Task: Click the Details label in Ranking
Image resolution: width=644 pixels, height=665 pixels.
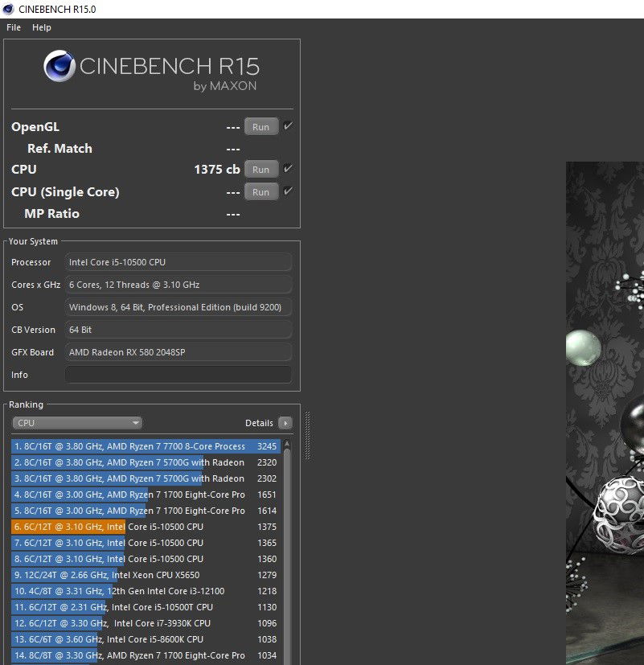Action: click(259, 423)
